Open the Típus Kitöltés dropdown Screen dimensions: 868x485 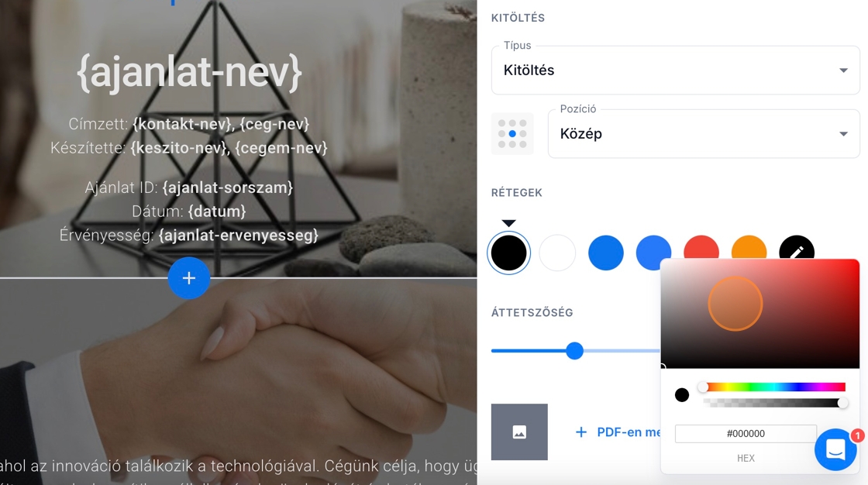pyautogui.click(x=675, y=71)
